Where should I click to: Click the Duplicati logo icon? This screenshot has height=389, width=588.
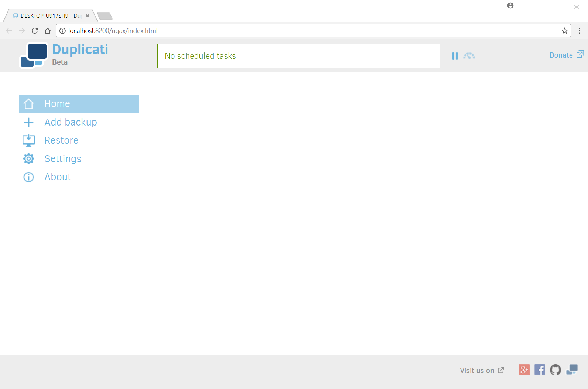point(34,55)
